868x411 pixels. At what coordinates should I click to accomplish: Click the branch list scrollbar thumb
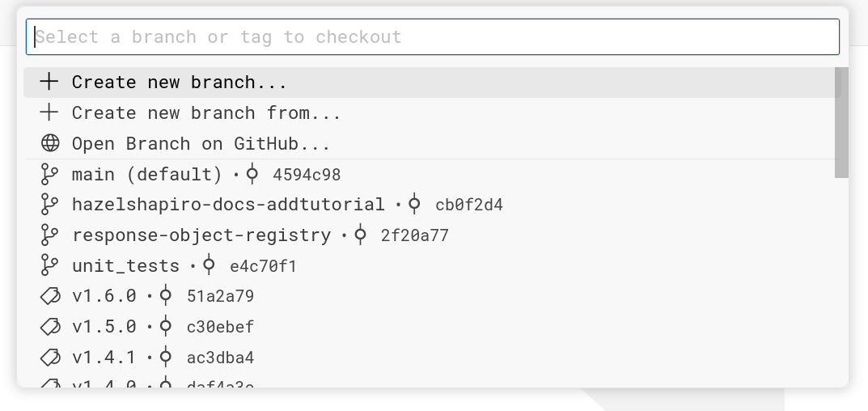841,123
